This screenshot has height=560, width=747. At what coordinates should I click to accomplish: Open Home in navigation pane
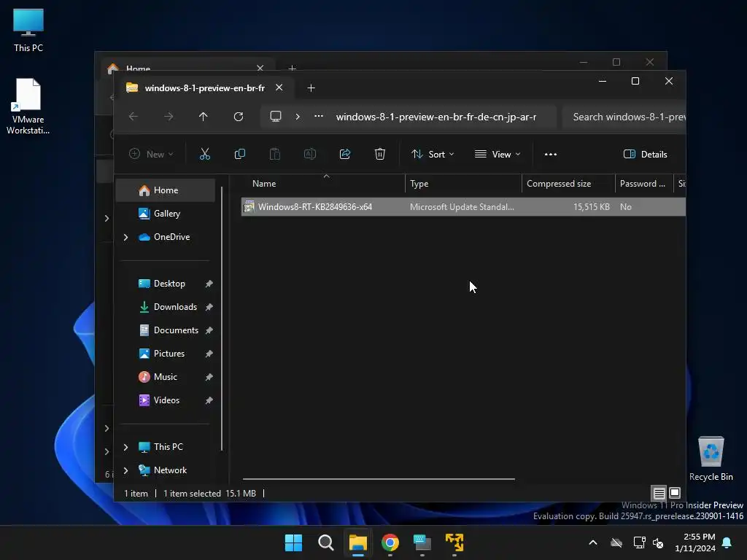tap(166, 190)
